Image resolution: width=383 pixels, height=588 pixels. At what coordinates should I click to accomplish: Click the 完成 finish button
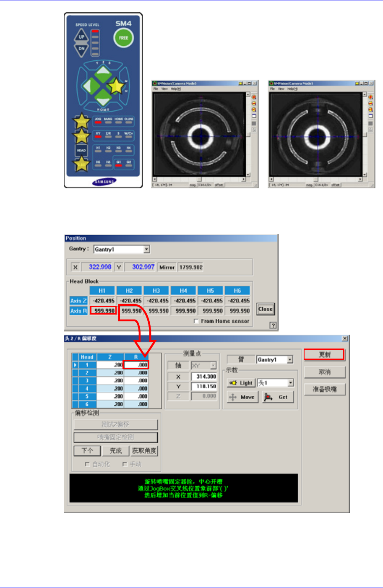(116, 451)
